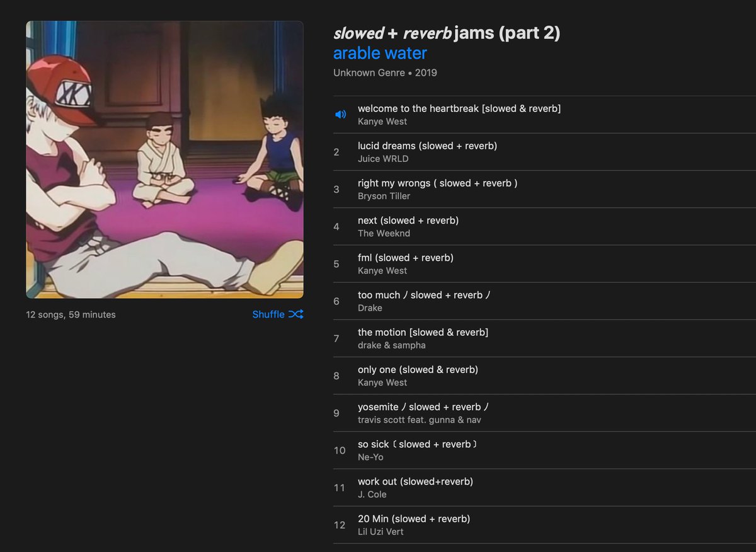Click artist name Bryson Tiller
Viewport: 756px width, 552px height.
[384, 196]
